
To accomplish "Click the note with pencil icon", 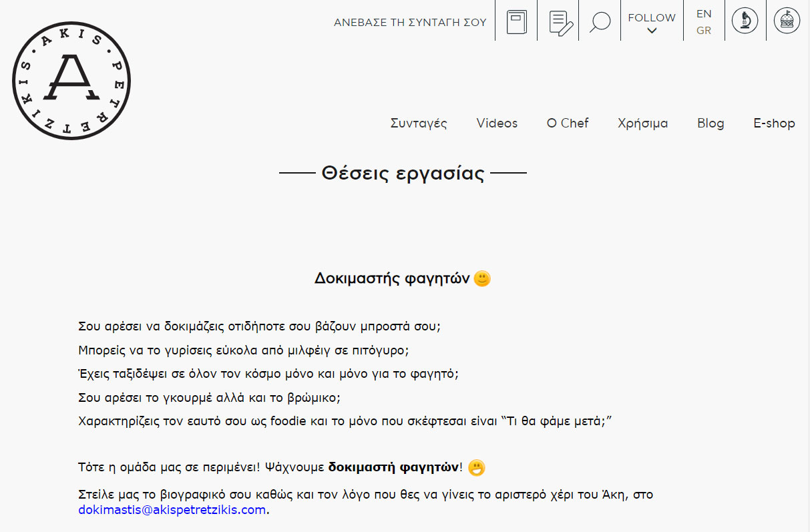I will [x=560, y=22].
